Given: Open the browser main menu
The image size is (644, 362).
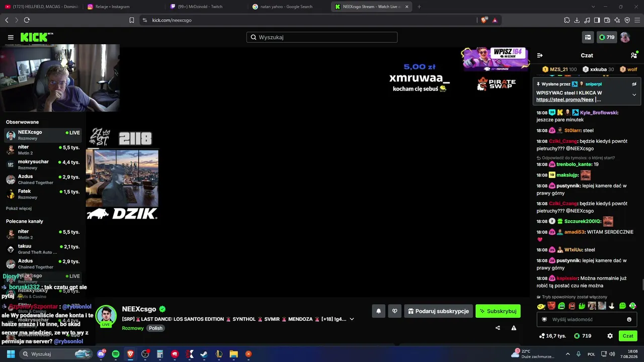Looking at the screenshot, I should [637, 20].
